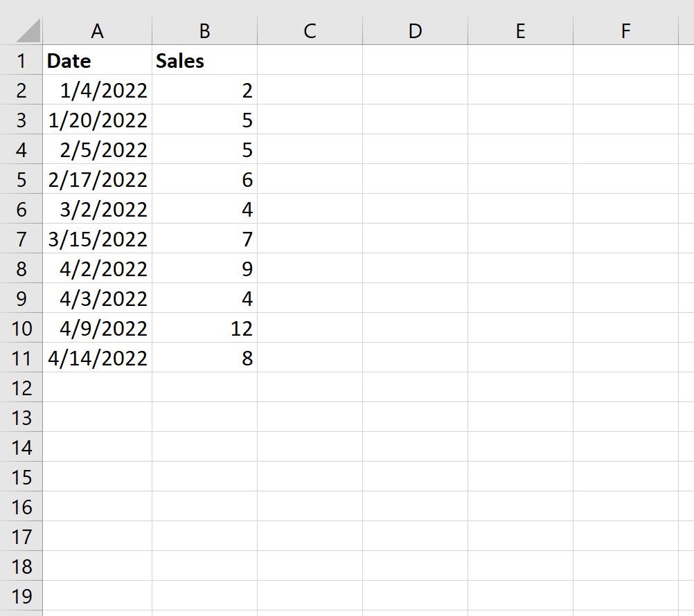Screen dimensions: 694x616
Task: Select the sales value 9 cell
Action: click(204, 269)
